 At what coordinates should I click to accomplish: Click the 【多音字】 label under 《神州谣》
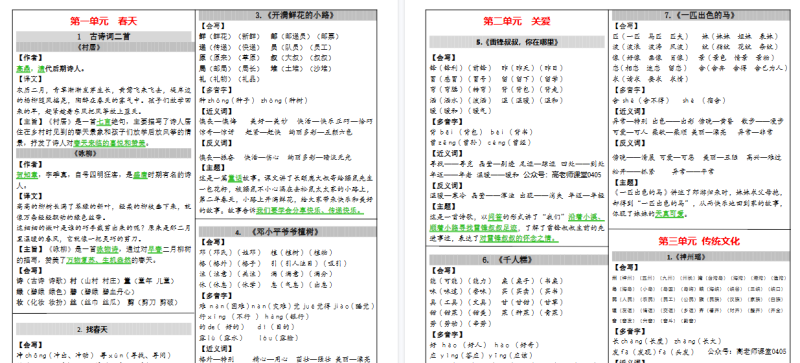(630, 331)
